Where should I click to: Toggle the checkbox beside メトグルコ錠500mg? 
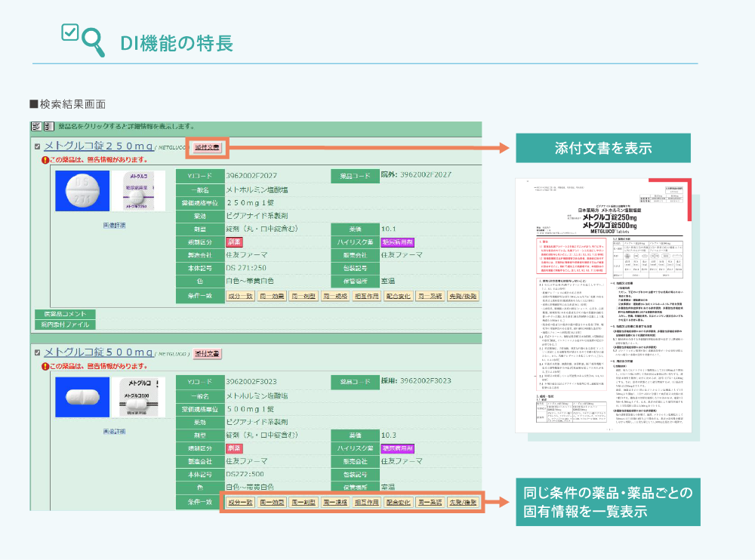pos(38,353)
